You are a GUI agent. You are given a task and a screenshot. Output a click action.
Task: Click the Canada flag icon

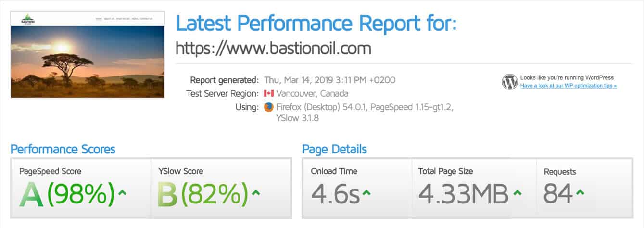click(x=268, y=93)
